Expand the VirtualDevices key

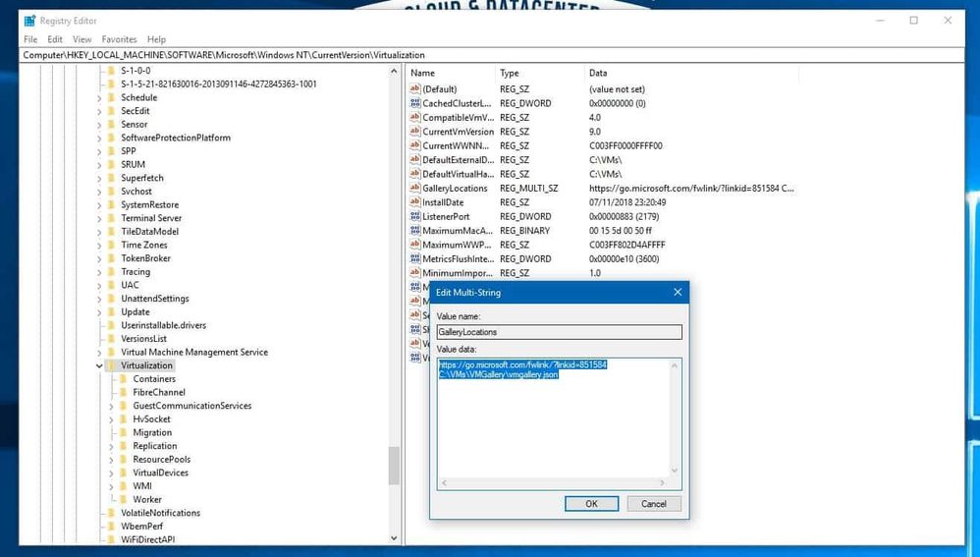[x=111, y=473]
